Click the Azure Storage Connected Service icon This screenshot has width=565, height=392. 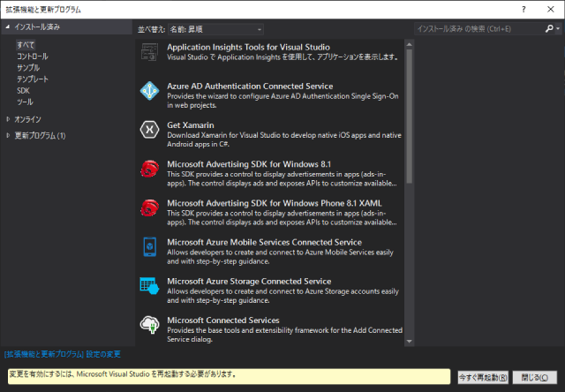click(x=149, y=286)
